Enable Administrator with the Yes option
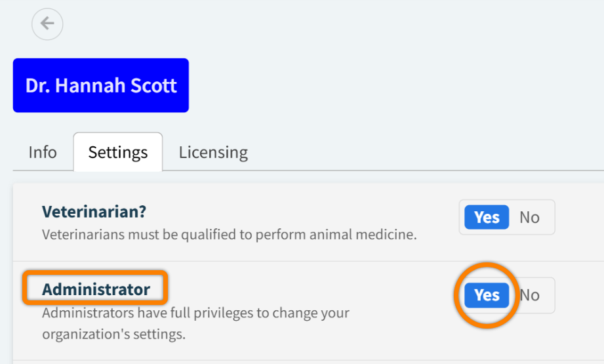Image resolution: width=604 pixels, height=364 pixels. click(487, 295)
